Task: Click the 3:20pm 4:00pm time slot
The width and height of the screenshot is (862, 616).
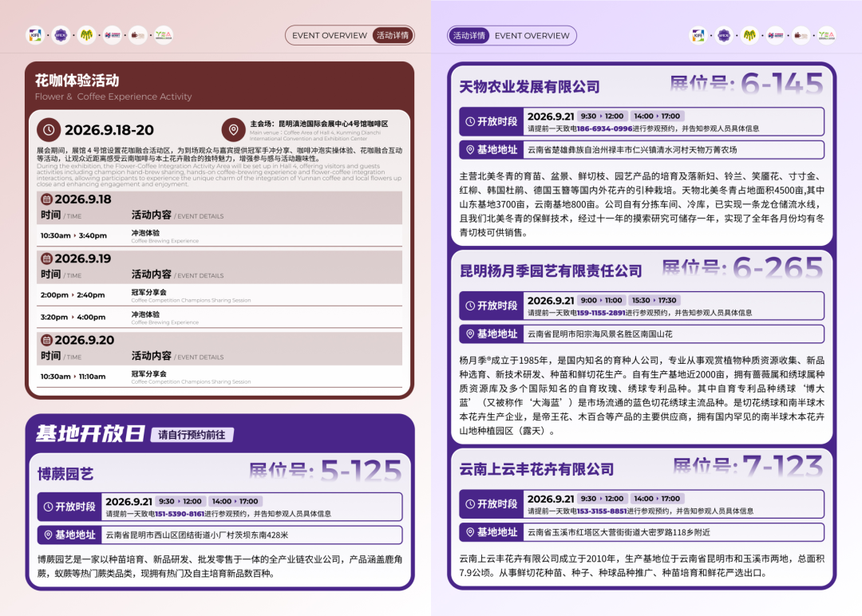Action: [73, 317]
